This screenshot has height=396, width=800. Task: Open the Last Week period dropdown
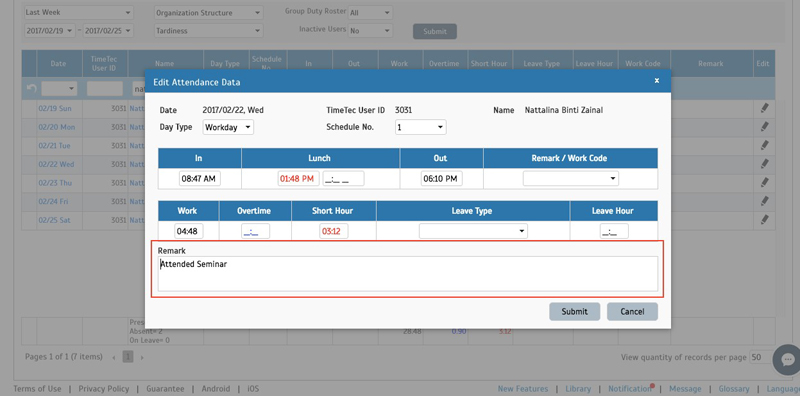pyautogui.click(x=79, y=12)
